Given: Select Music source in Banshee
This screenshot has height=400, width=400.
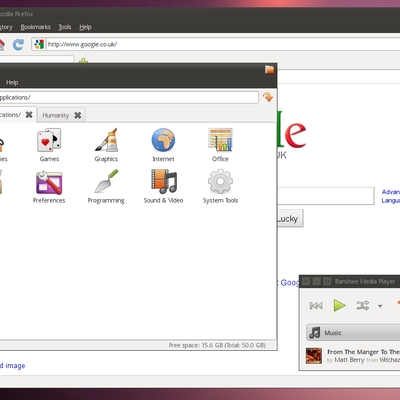Looking at the screenshot, I should coord(353,332).
